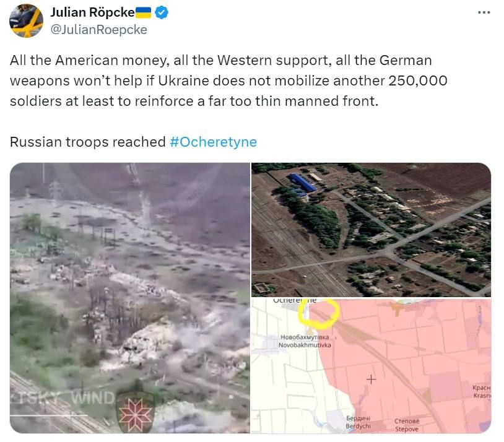Open the three-dot more options menu

pyautogui.click(x=484, y=12)
